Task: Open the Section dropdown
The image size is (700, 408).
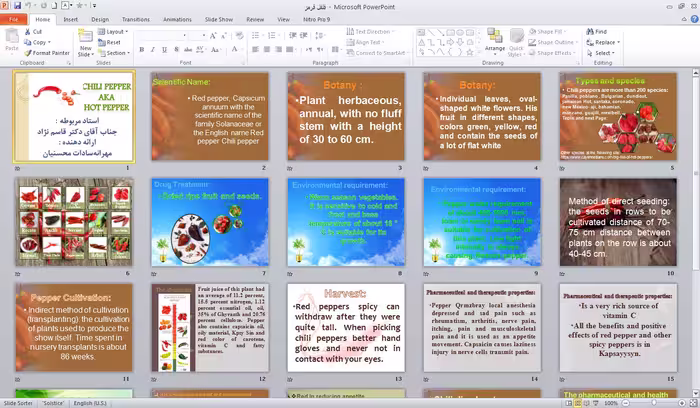Action: point(113,53)
